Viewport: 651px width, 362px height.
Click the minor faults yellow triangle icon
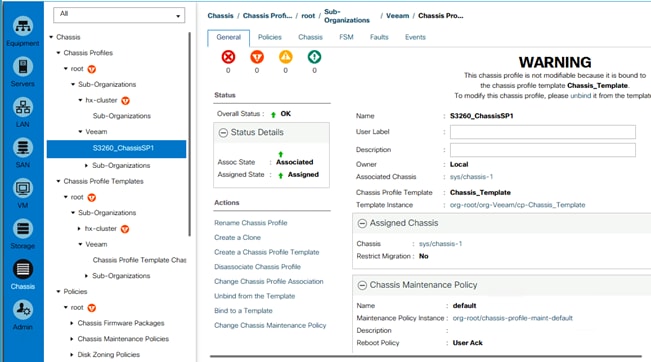tap(285, 57)
